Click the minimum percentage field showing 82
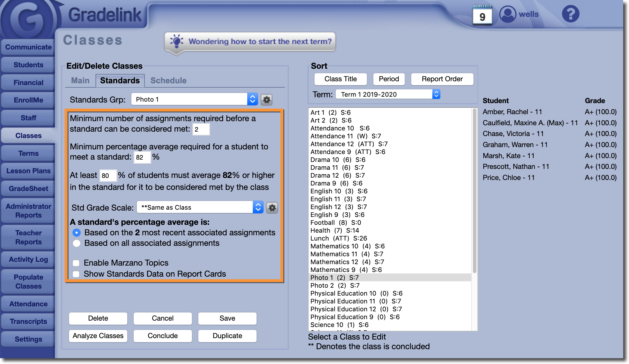 [x=142, y=158]
